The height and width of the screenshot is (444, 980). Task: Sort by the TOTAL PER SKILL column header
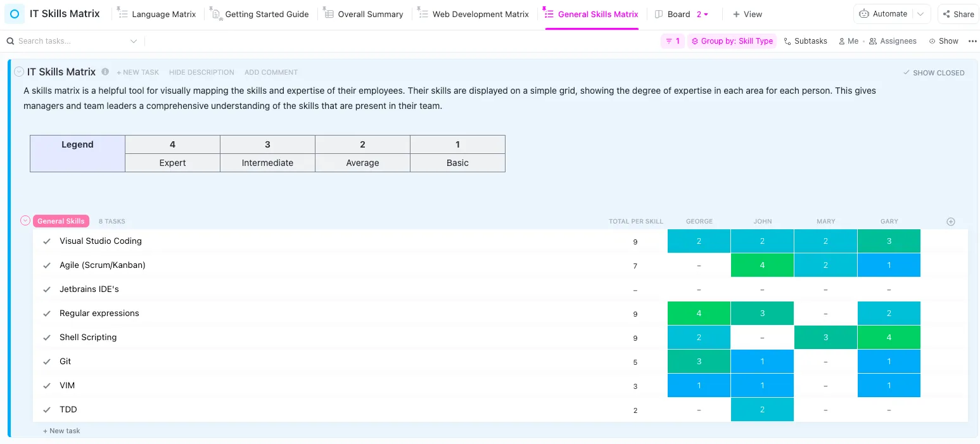coord(635,222)
